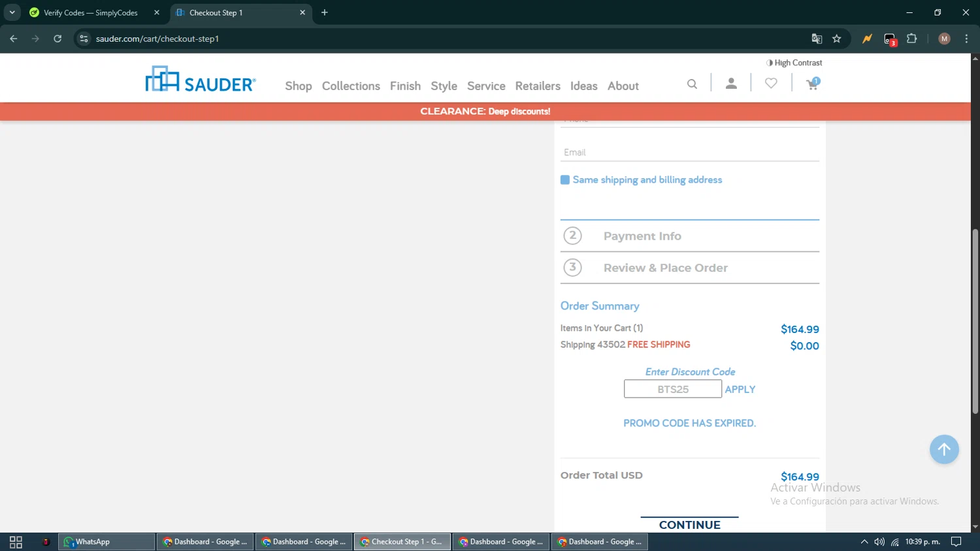
Task: Open the network Wi-Fi icon
Action: click(x=895, y=542)
